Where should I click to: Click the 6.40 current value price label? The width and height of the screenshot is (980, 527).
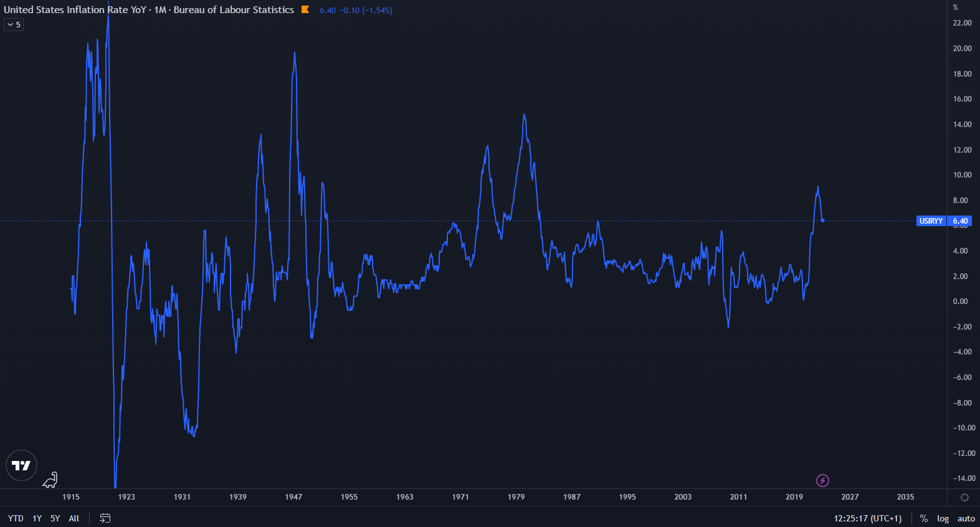pos(960,221)
